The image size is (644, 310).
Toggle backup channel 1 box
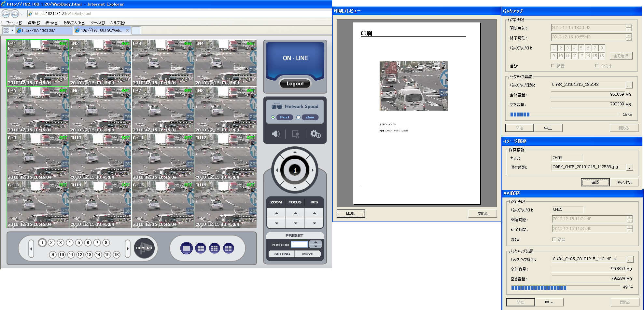coord(554,48)
